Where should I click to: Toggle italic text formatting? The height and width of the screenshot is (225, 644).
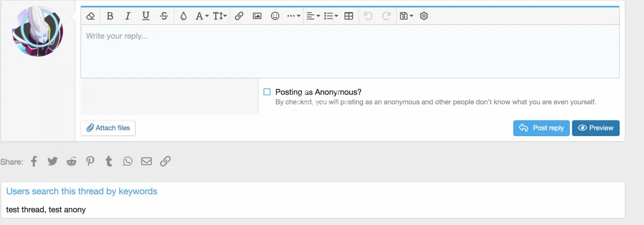point(128,16)
